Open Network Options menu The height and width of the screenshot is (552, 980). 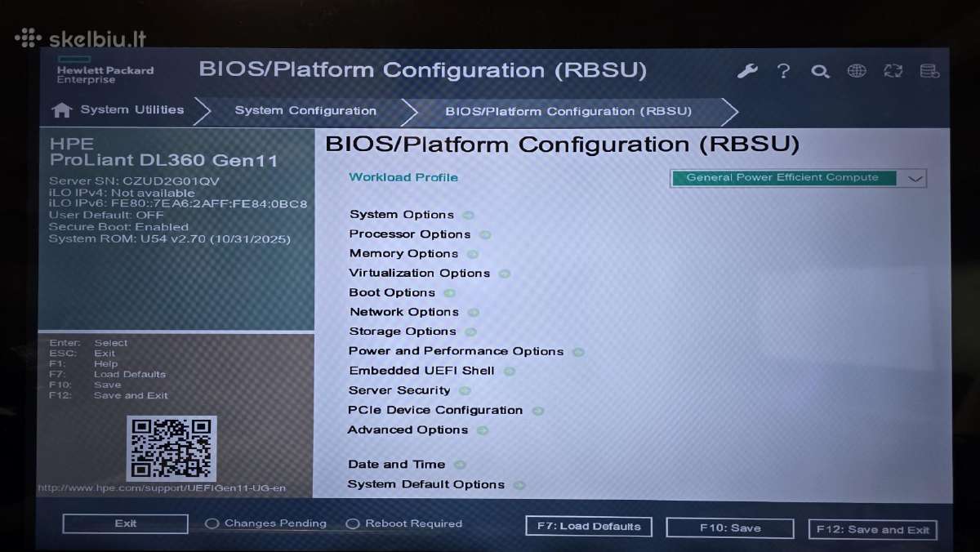pyautogui.click(x=404, y=312)
